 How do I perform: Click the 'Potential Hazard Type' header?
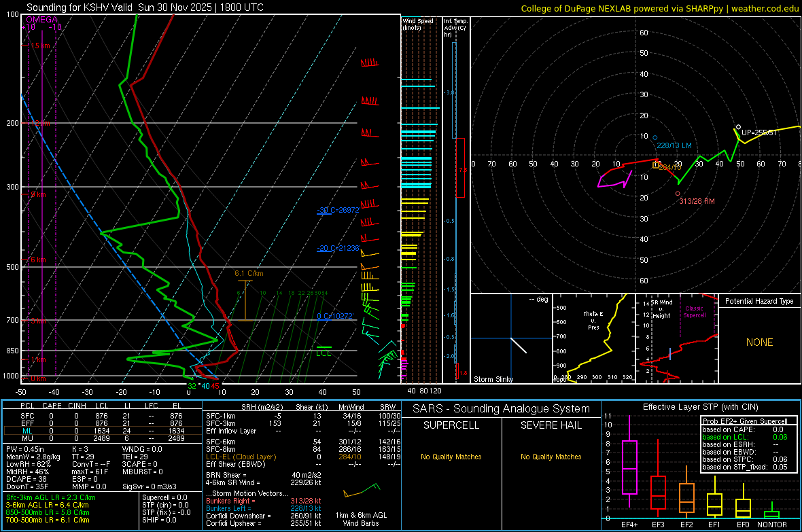[x=759, y=301]
